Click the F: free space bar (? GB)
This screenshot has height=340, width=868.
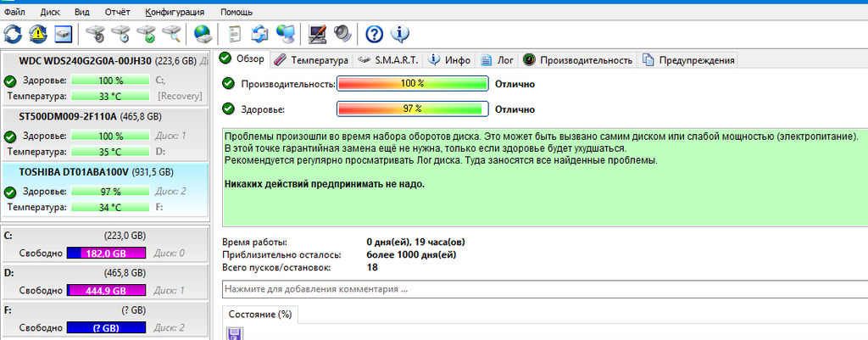point(106,328)
